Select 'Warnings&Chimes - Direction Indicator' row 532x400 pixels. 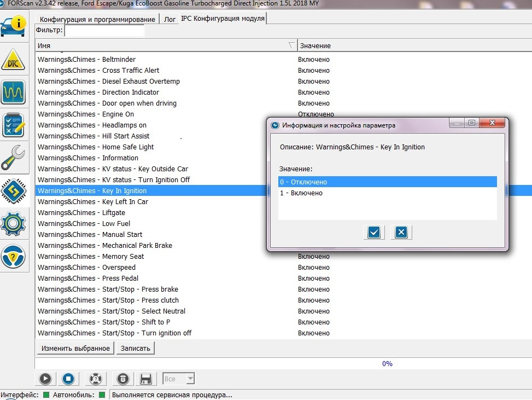284,92
